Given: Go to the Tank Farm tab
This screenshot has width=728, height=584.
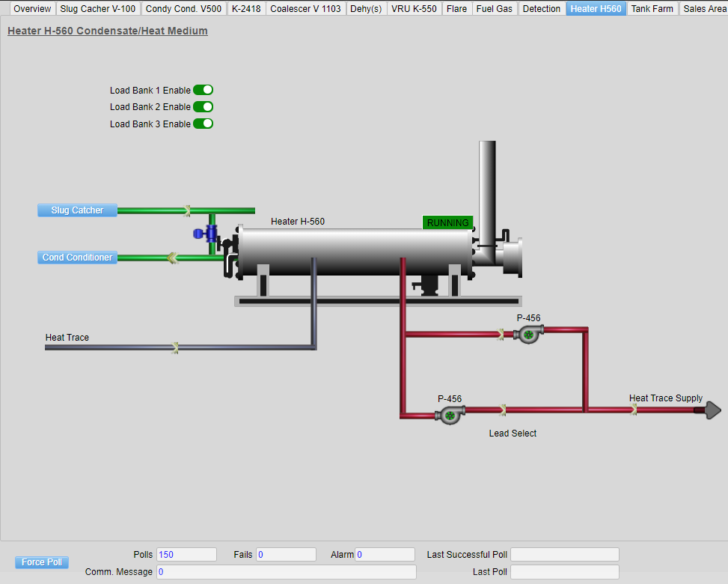Looking at the screenshot, I should point(652,8).
